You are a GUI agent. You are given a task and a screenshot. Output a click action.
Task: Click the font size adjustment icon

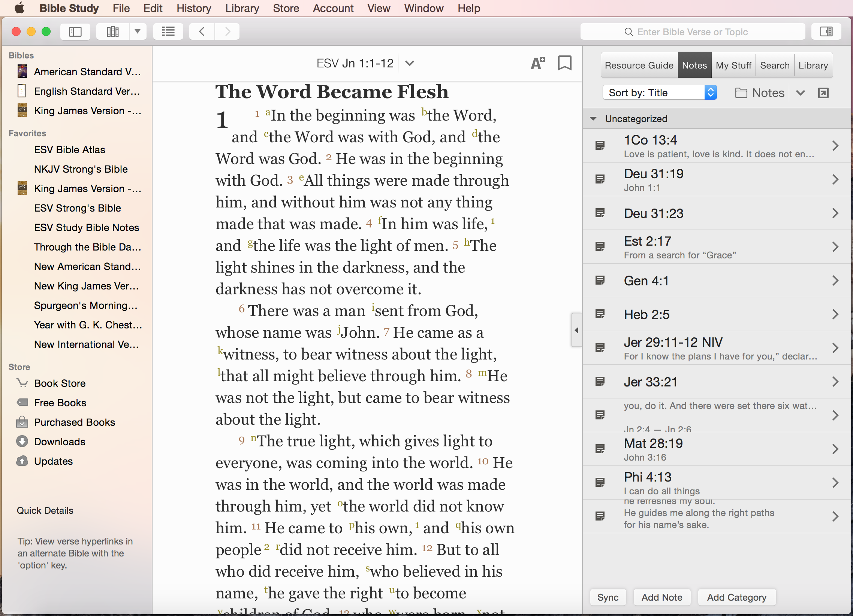(537, 63)
